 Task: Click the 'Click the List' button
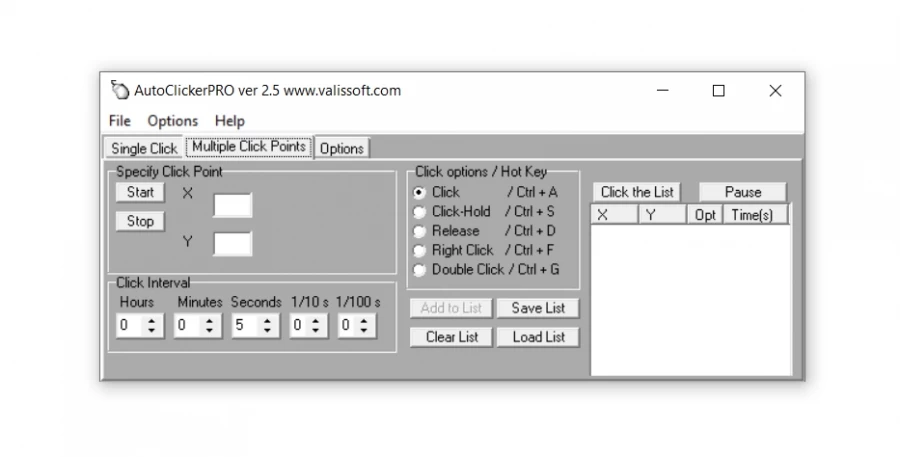tap(637, 192)
